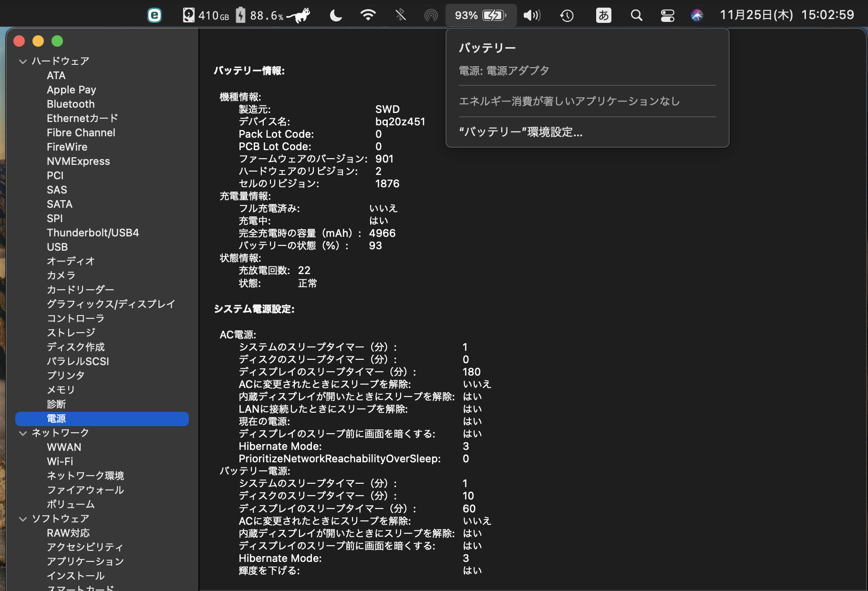Collapse the ネットワーク section
This screenshot has width=868, height=591.
point(22,433)
